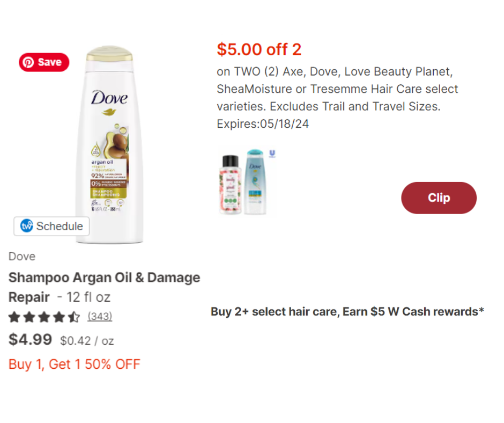504x423 pixels.
Task: Click the Pinterest Save button
Action: [44, 62]
